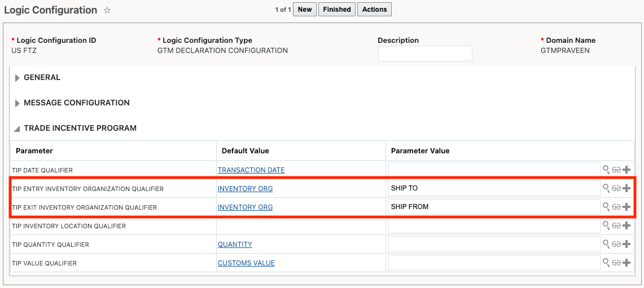Add value for TIP ENTRY INVENTORY ORGANIZATION QUALIFIER
This screenshot has width=644, height=288.
point(627,188)
